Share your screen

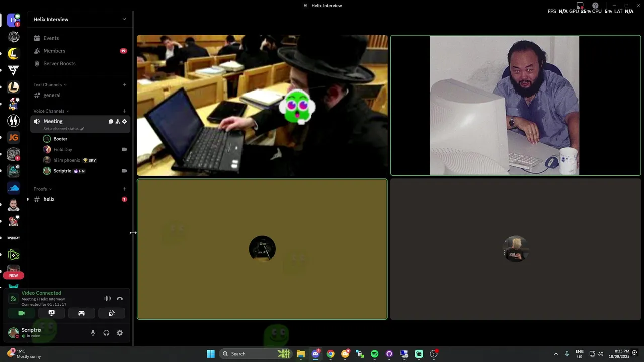click(x=51, y=313)
